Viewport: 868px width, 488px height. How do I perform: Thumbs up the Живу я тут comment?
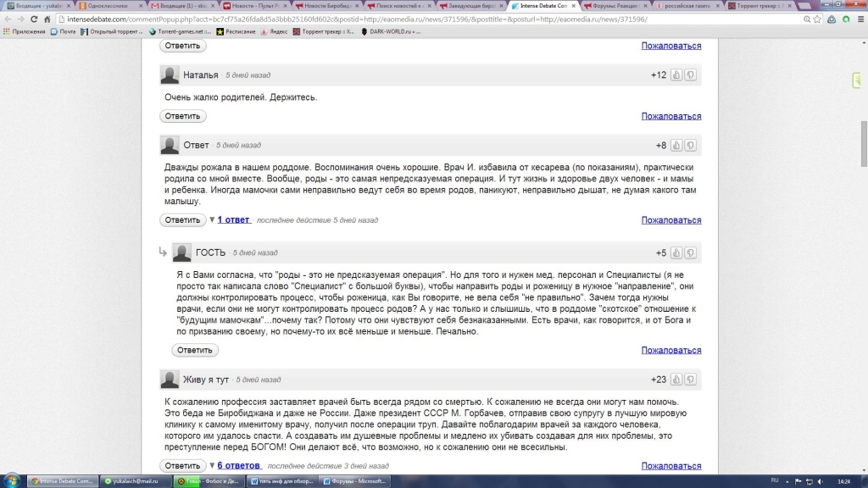pos(676,380)
